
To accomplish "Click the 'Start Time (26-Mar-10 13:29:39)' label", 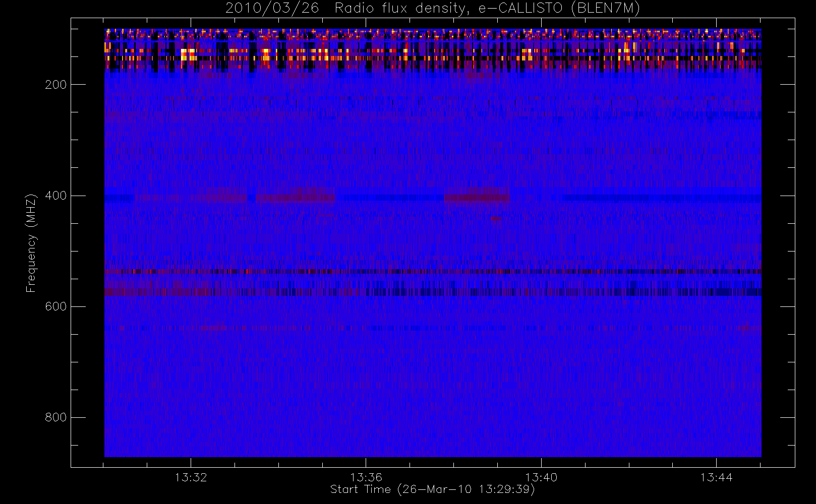I will click(x=432, y=489).
